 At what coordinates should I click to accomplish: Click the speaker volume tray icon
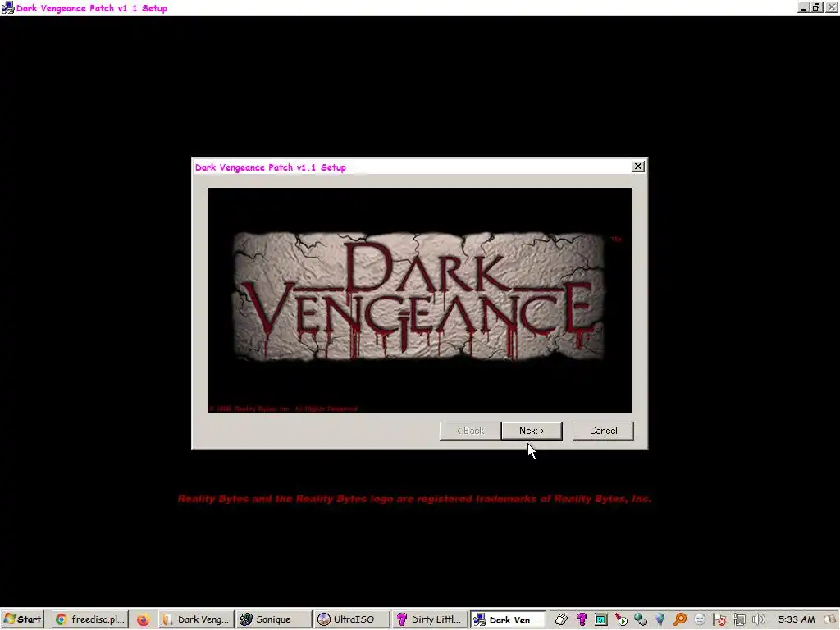point(759,620)
